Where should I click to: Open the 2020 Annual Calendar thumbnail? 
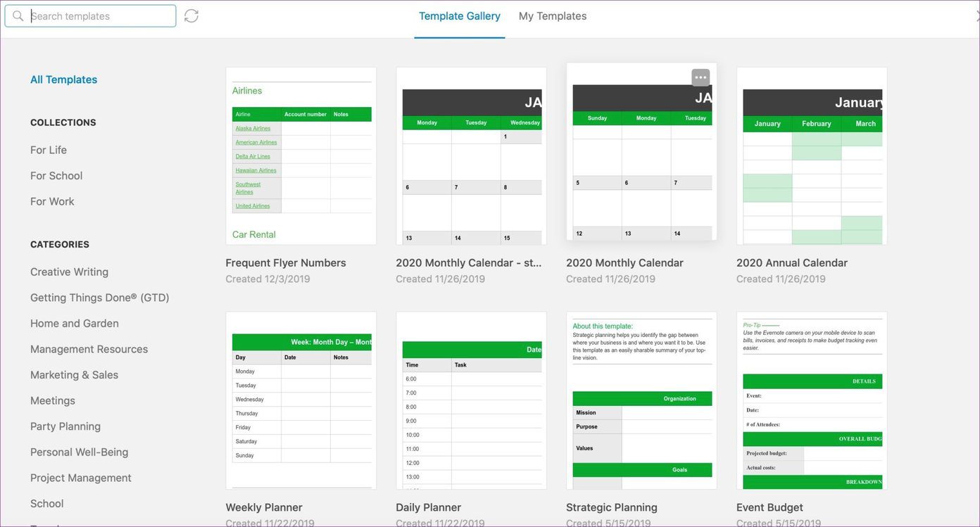[812, 156]
